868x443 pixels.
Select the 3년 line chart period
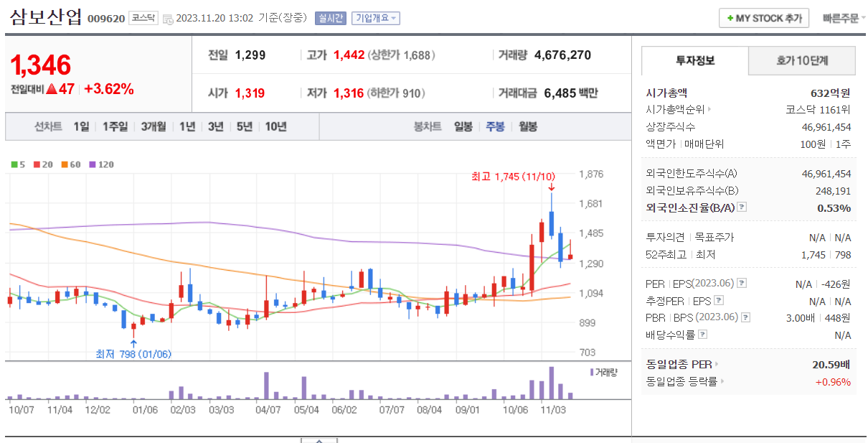(x=216, y=127)
